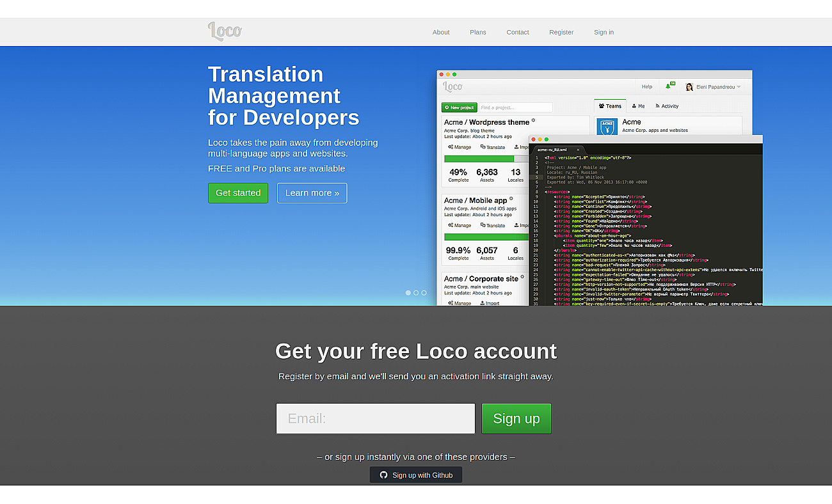The image size is (832, 504).
Task: Click the Loco logo inside the app preview
Action: click(x=452, y=86)
